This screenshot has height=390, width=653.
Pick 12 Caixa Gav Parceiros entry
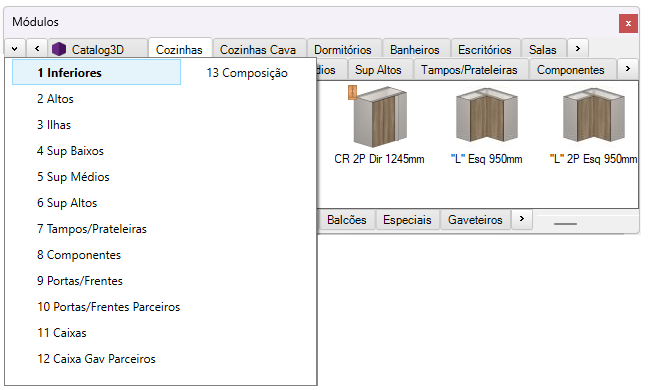point(97,359)
